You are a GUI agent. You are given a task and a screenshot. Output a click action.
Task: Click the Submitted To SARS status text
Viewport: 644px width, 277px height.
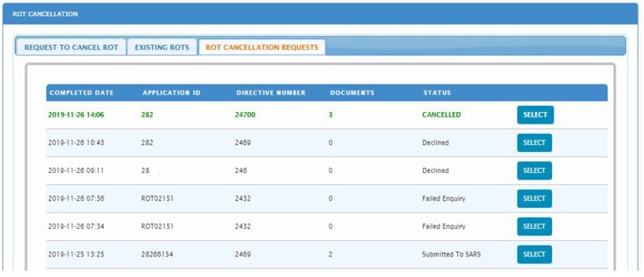pyautogui.click(x=451, y=254)
